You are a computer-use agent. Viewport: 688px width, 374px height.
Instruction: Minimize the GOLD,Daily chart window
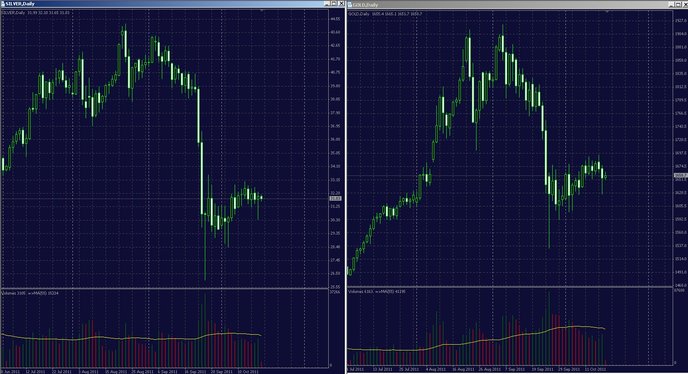tap(671, 4)
